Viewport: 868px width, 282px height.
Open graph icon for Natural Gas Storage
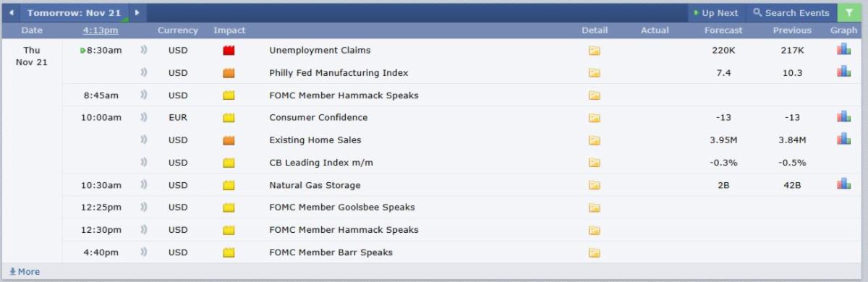[x=843, y=184]
